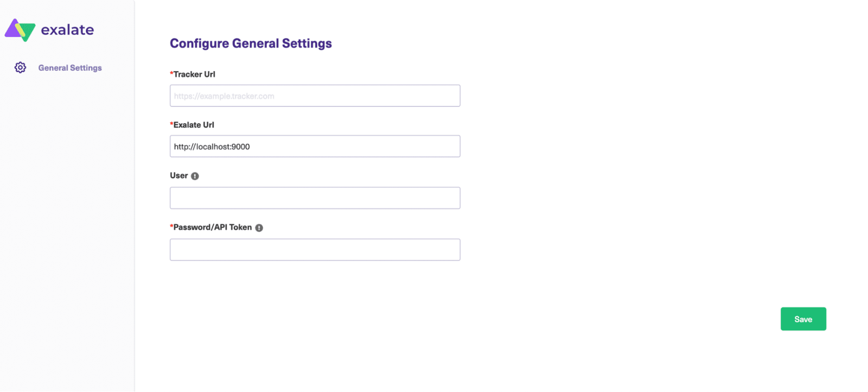Viewport: 868px width, 392px height.
Task: Click the info icon next to User
Action: click(x=196, y=175)
